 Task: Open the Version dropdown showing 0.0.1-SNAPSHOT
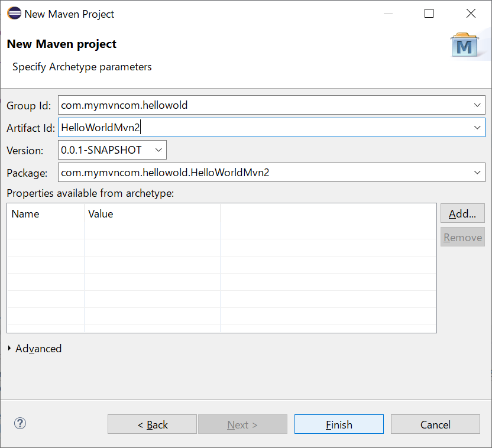point(158,150)
